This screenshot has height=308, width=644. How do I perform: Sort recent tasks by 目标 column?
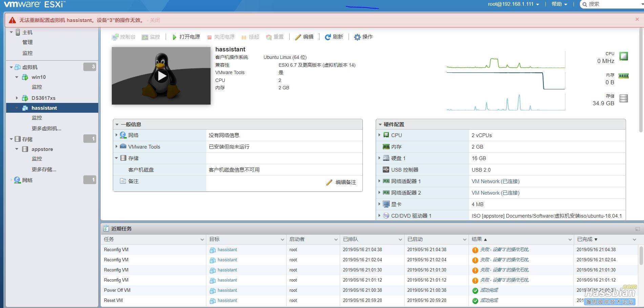[x=246, y=239]
